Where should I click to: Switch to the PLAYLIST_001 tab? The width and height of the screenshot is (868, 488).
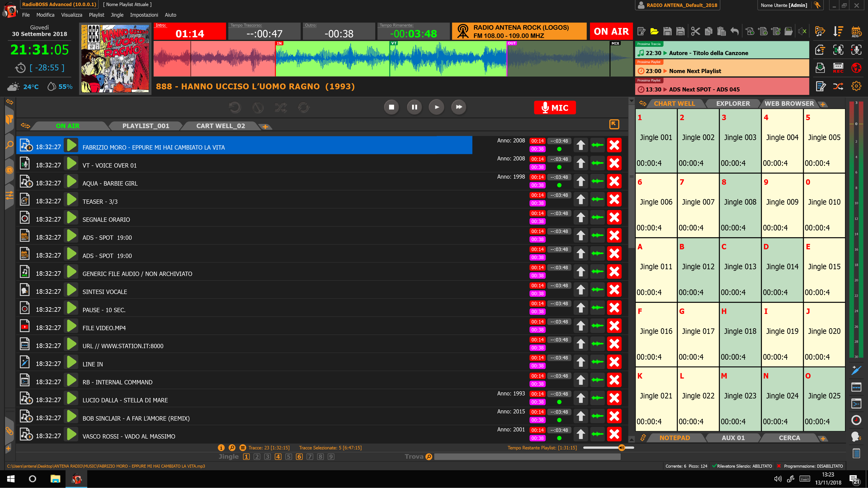(x=146, y=126)
